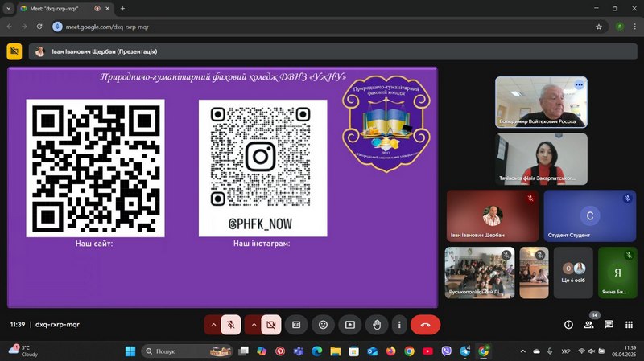Open Microsoft Store from taskbar
The height and width of the screenshot is (361, 644).
[353, 351]
